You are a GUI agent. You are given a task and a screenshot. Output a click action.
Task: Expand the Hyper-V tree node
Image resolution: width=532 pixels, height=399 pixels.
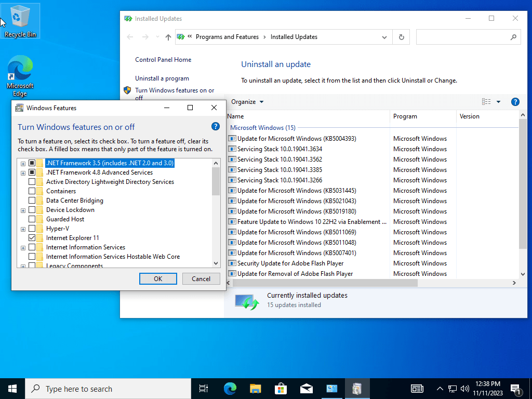pos(23,229)
